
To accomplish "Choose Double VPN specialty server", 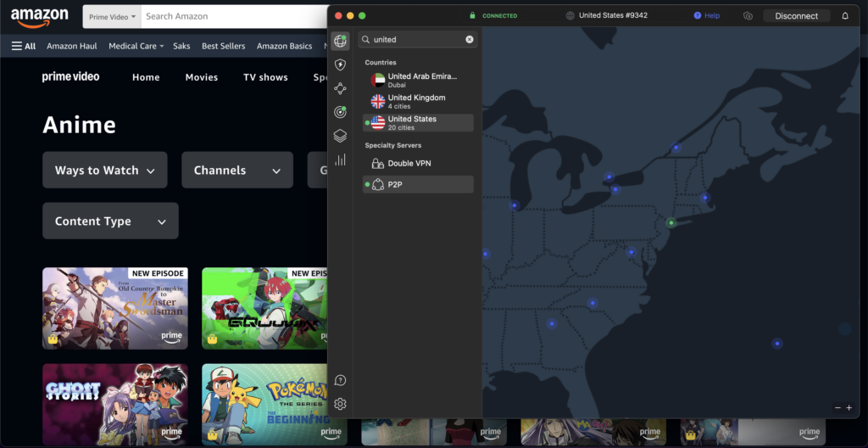I will 418,164.
